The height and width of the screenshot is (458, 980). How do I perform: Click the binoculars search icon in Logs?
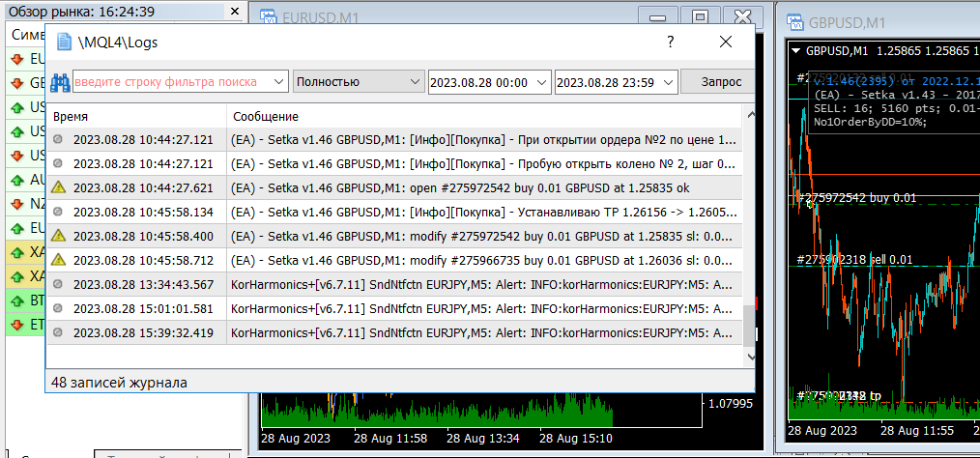tap(60, 82)
